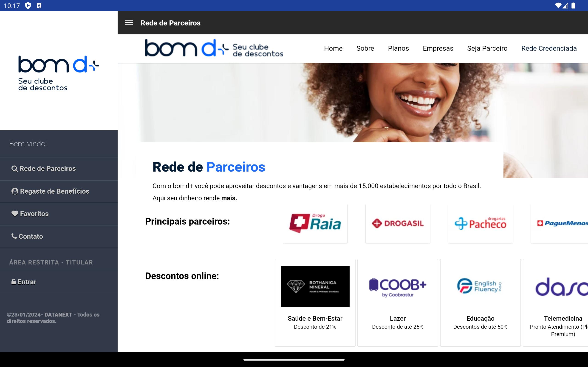Open the Rede Credenciada link
The height and width of the screenshot is (367, 588).
(x=549, y=48)
